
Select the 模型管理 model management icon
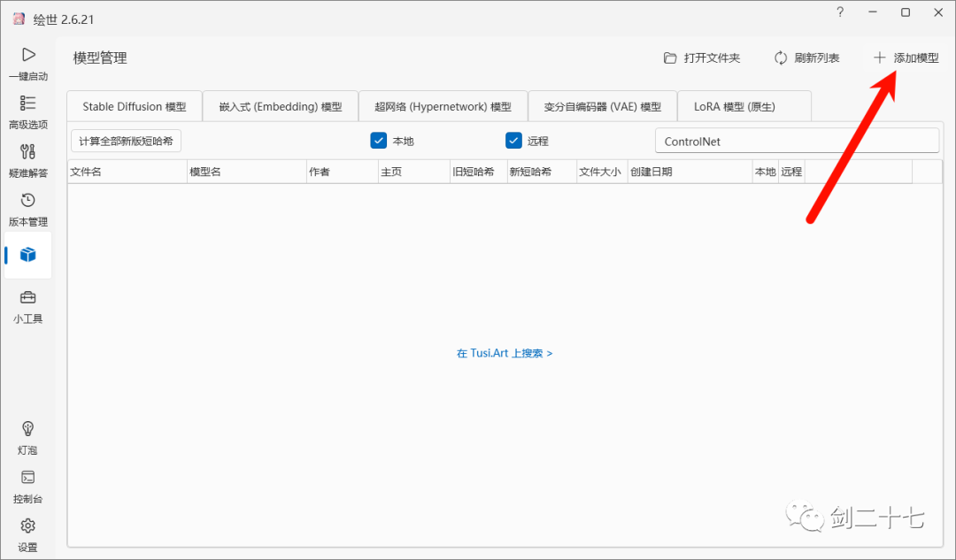tap(27, 254)
